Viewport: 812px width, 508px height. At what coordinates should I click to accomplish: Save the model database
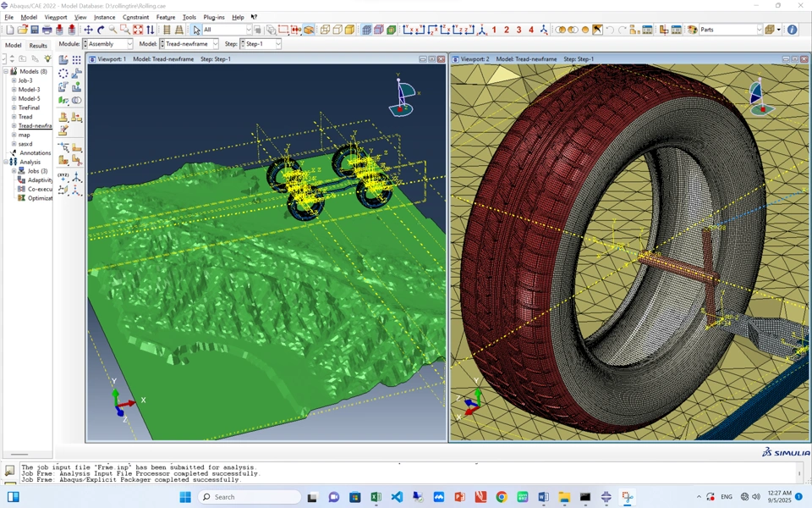tap(34, 30)
